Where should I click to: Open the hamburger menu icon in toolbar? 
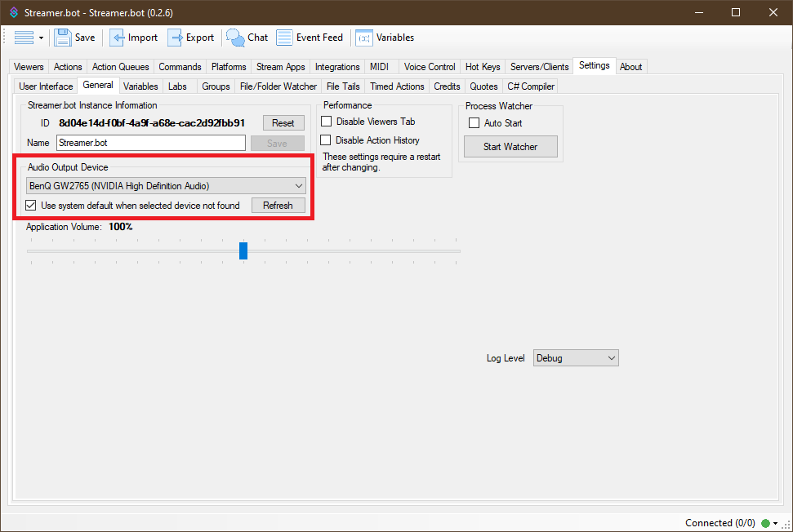24,38
